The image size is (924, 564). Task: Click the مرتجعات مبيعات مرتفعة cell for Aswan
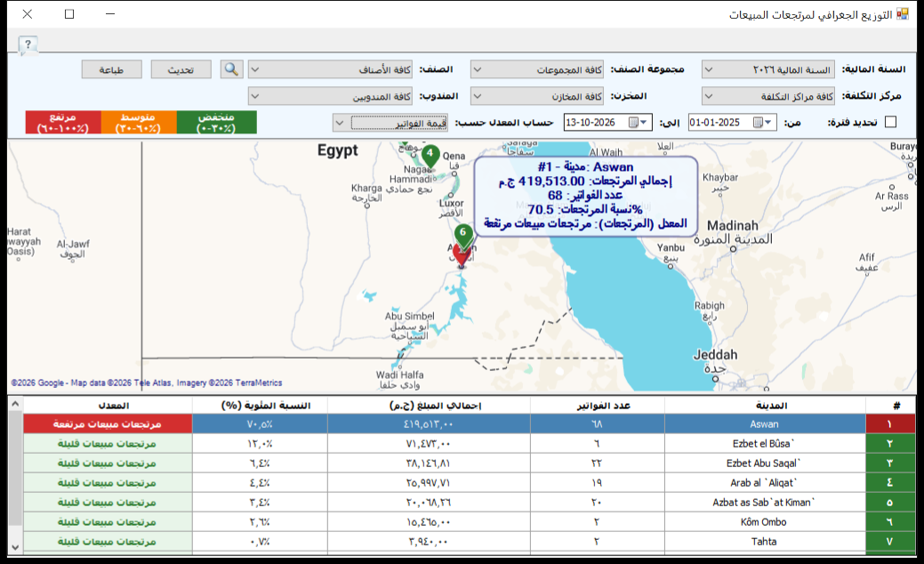point(108,424)
